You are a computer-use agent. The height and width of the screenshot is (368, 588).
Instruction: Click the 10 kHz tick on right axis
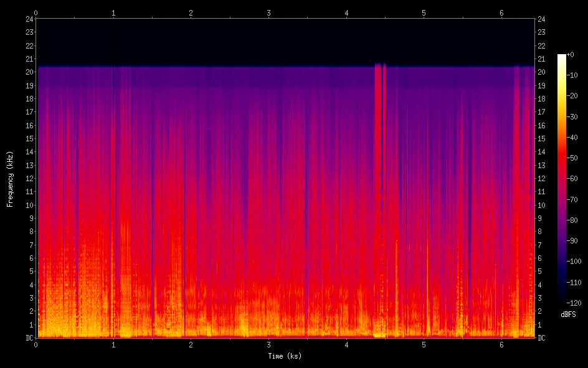coord(541,205)
